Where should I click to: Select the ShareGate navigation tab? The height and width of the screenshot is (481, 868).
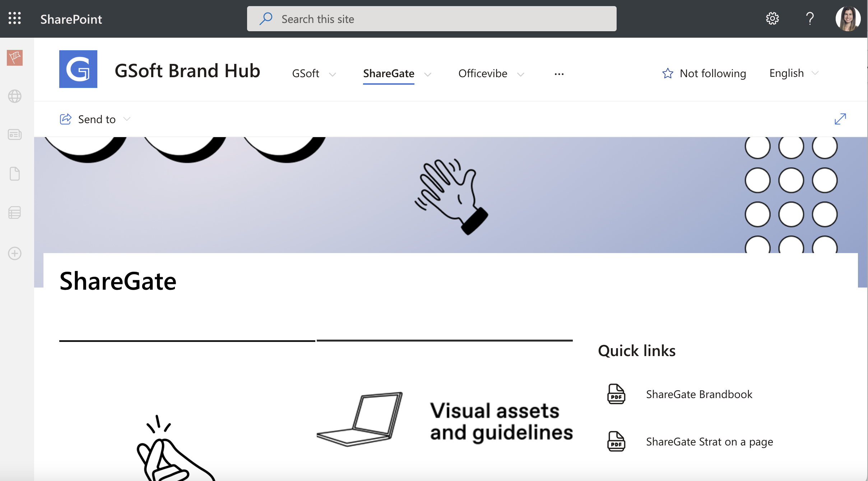click(389, 73)
